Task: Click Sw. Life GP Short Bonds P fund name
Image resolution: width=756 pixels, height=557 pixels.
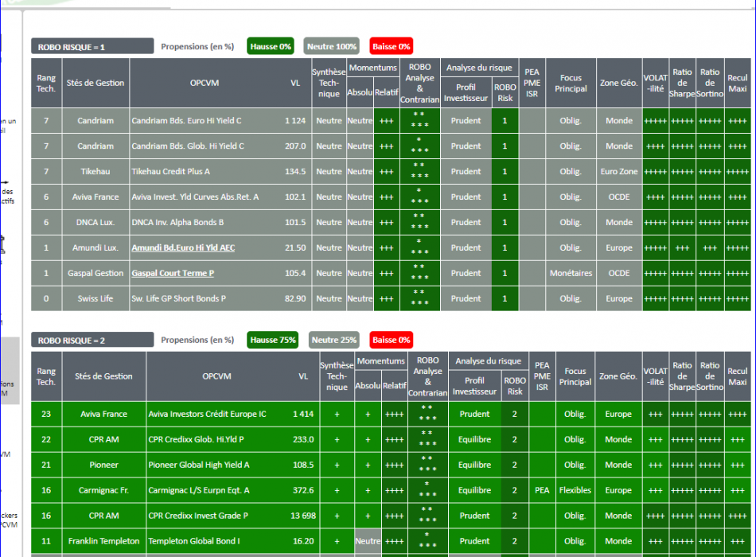Action: point(178,298)
